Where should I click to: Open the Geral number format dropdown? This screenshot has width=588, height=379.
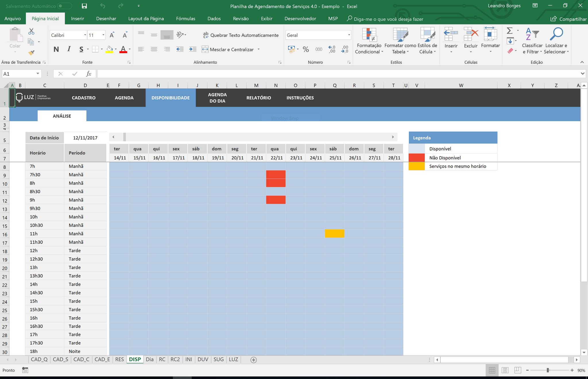tap(349, 35)
